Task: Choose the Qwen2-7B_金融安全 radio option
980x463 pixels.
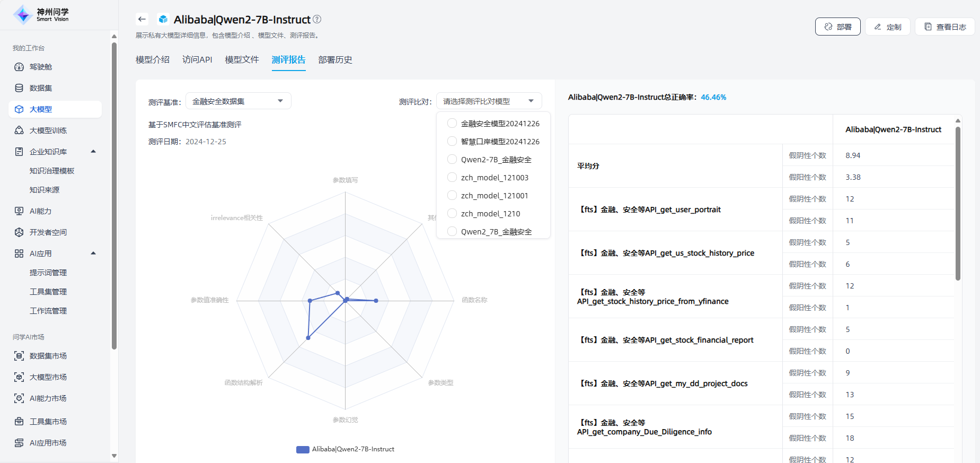Action: (452, 160)
